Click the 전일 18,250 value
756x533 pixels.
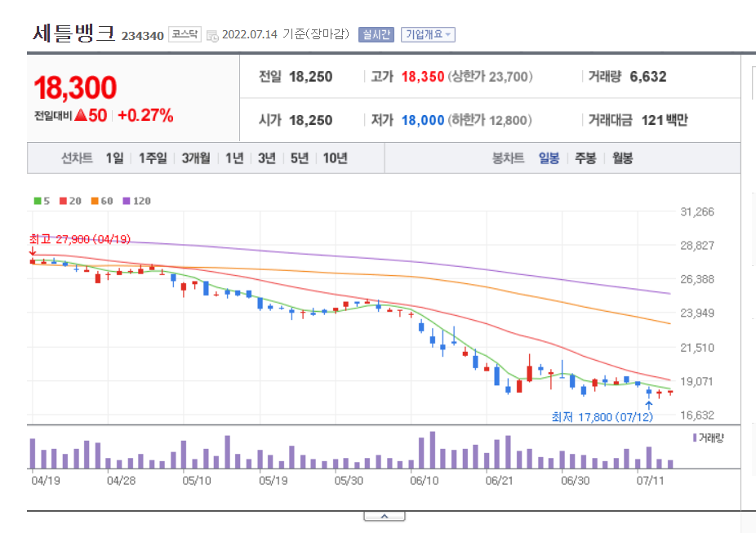click(x=310, y=77)
